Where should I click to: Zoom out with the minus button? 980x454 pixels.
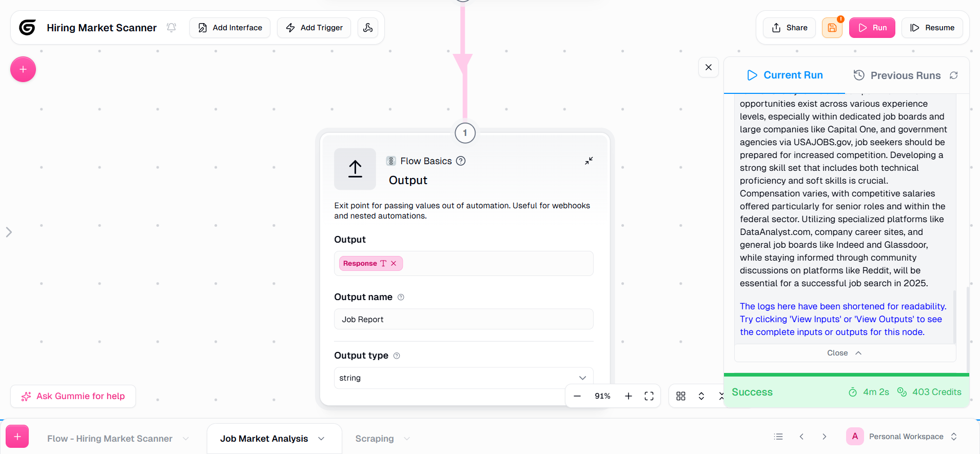pos(577,396)
